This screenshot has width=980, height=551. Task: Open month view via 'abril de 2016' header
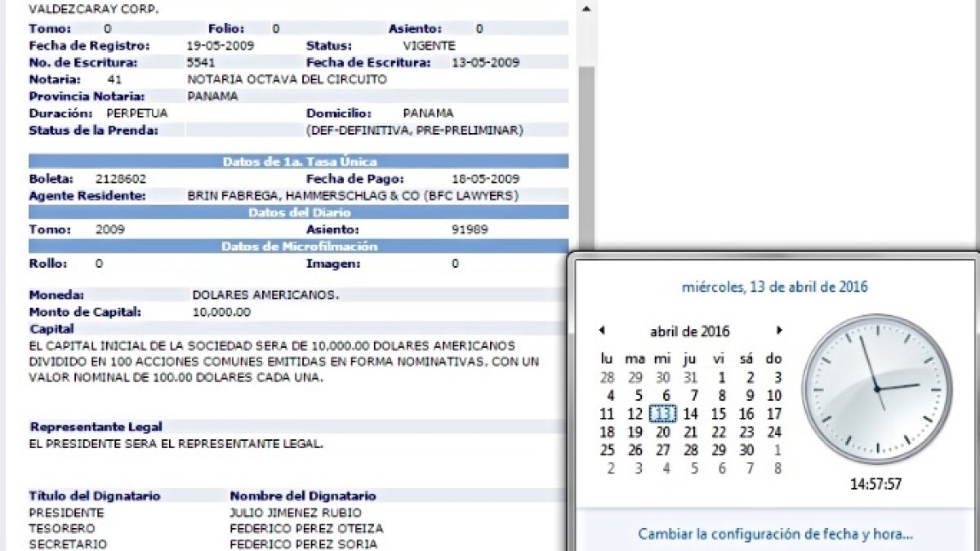pyautogui.click(x=689, y=331)
